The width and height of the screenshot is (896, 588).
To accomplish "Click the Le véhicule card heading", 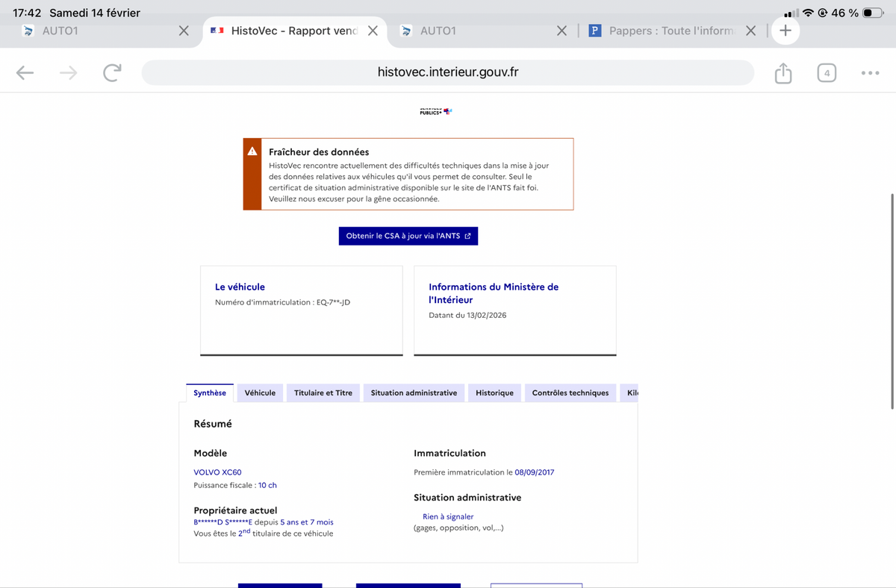I will [240, 287].
